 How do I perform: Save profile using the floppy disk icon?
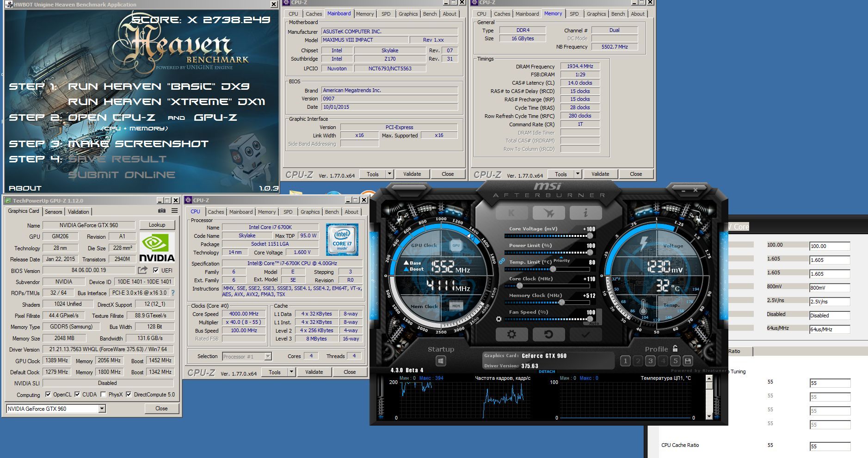click(688, 361)
